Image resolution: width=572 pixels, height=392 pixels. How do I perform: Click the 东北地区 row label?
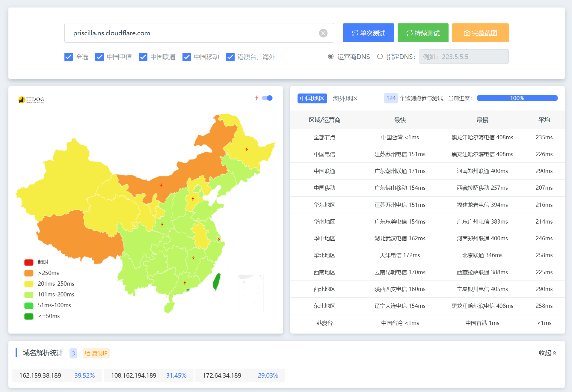[x=325, y=306]
